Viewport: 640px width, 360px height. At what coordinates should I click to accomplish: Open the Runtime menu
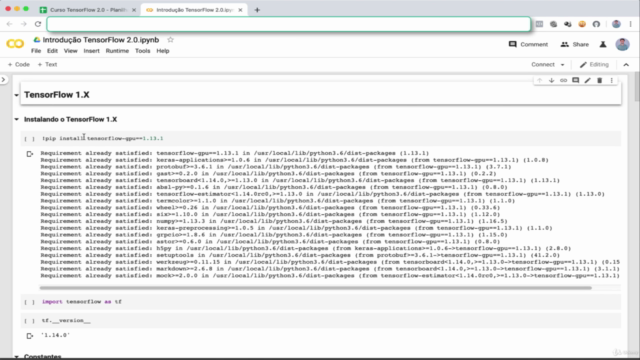pos(117,51)
